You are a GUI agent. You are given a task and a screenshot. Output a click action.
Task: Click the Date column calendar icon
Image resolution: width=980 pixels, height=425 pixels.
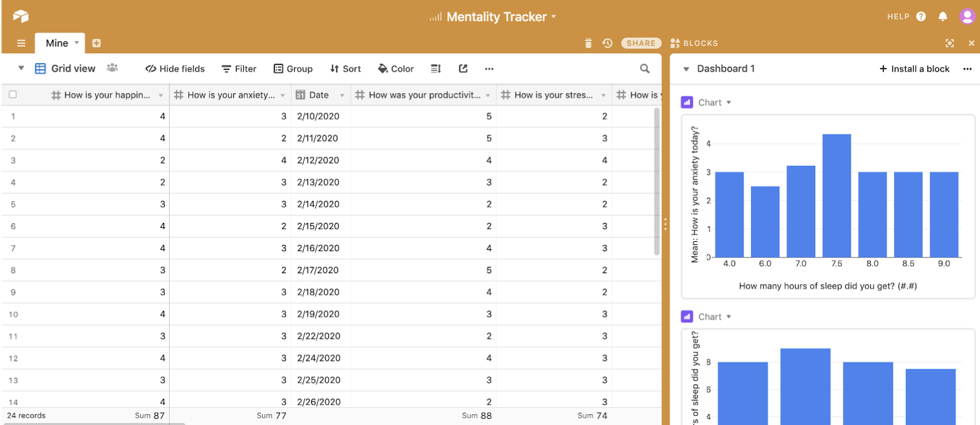pyautogui.click(x=301, y=95)
